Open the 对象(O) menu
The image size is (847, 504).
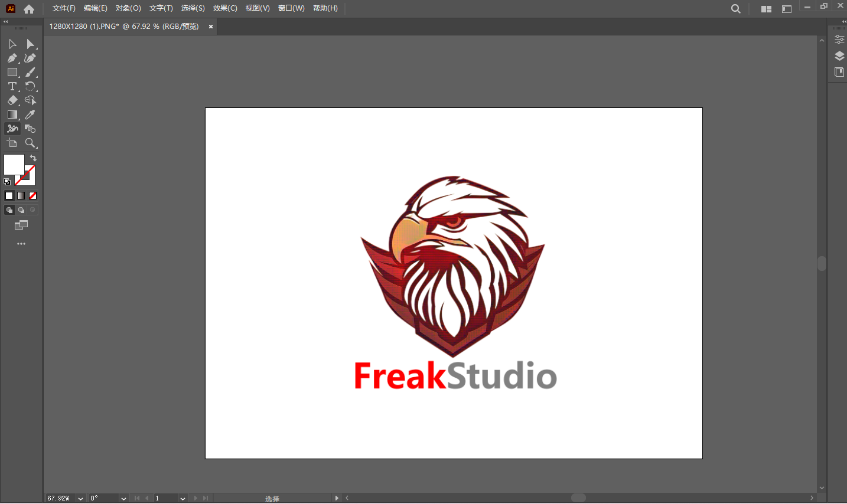(128, 8)
